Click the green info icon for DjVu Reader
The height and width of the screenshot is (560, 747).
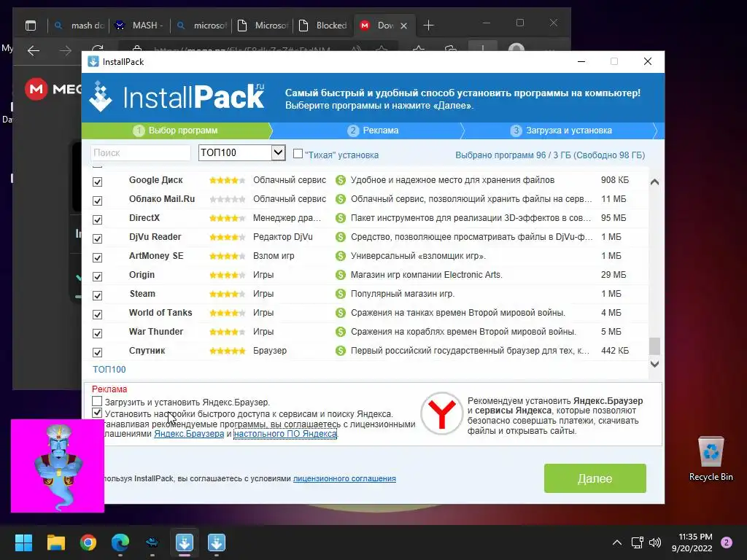(x=340, y=237)
